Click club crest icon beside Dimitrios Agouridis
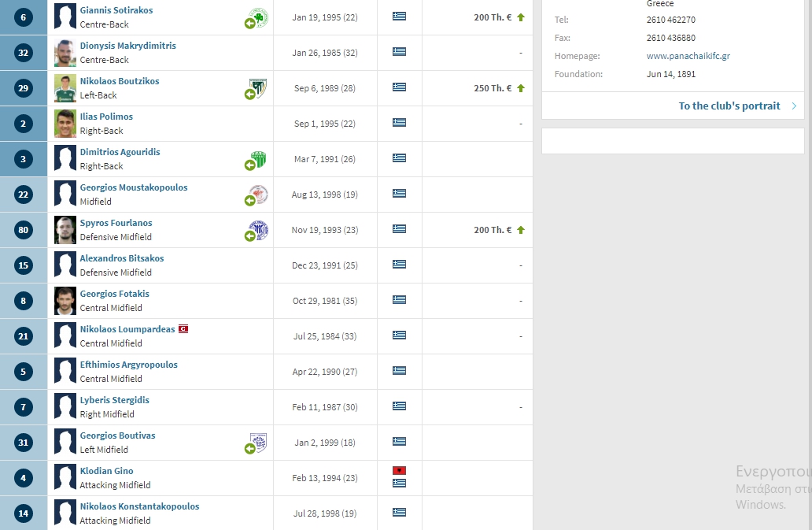This screenshot has height=530, width=812. point(258,159)
